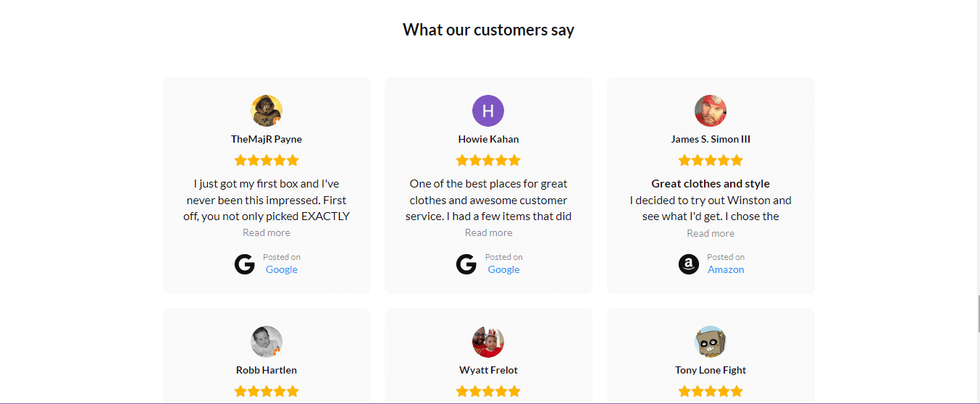Click the Google logo icon under Howie Kahan's review

[x=466, y=264]
